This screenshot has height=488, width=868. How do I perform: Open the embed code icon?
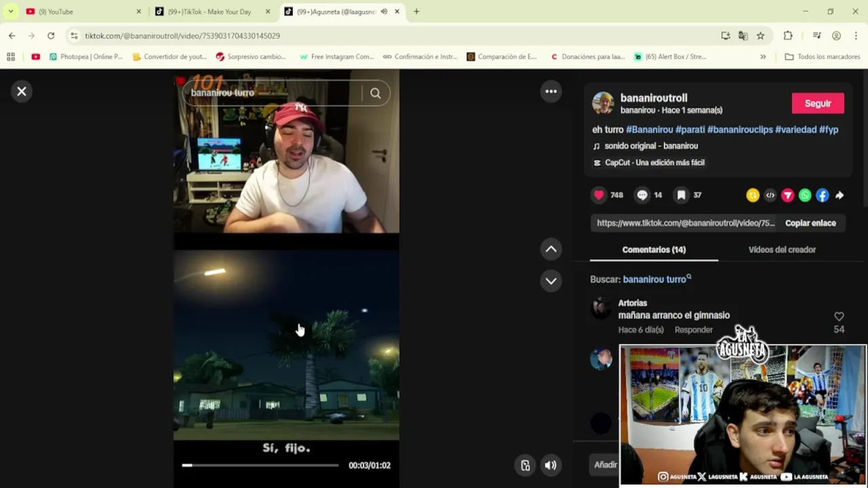tap(770, 195)
